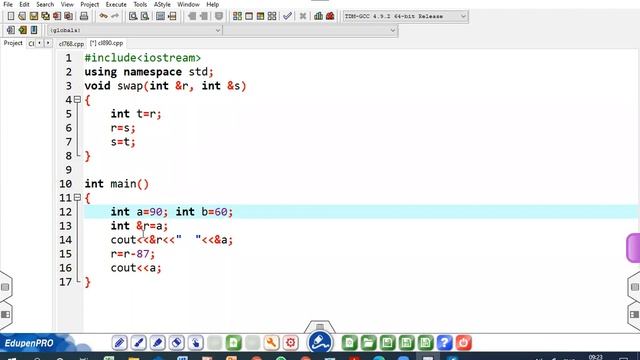This screenshot has height=360, width=640.
Task: Open the (globals) scope dropdown
Action: pos(135,30)
